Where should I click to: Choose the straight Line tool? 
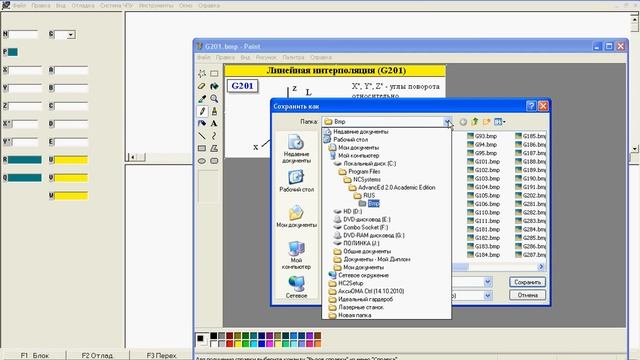(x=202, y=136)
